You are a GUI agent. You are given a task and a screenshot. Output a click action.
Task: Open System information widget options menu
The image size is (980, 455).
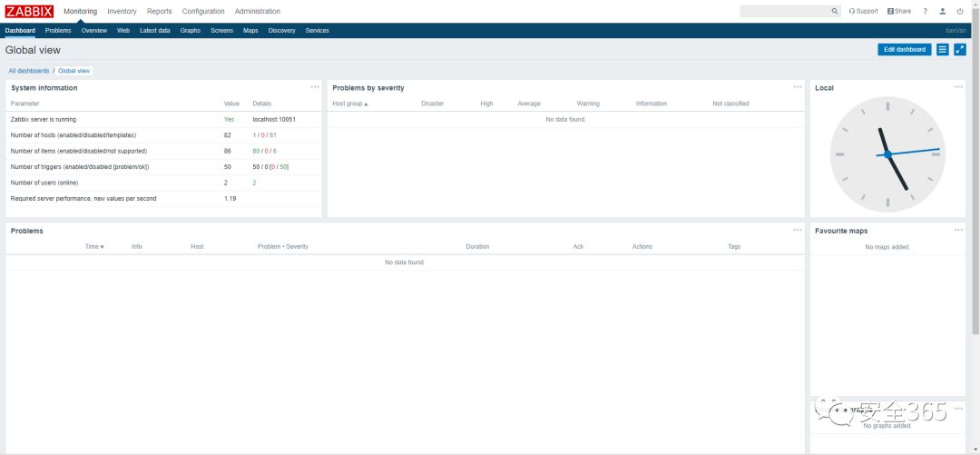[x=315, y=87]
